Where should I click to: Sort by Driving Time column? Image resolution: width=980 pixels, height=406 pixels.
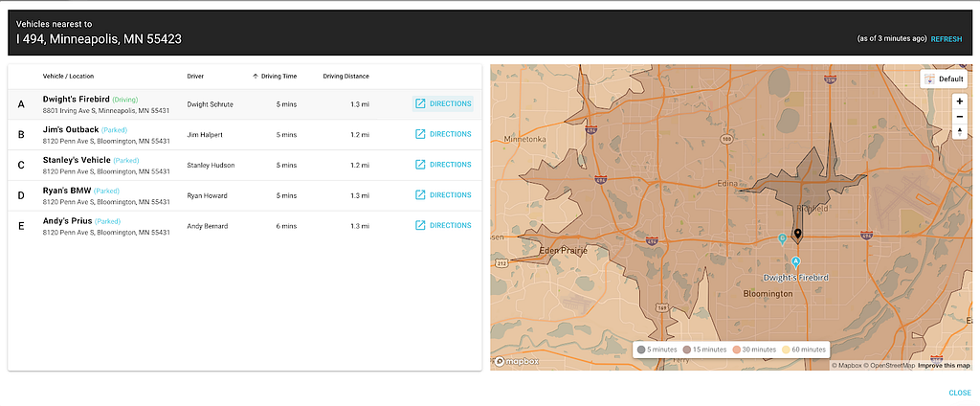pos(275,77)
